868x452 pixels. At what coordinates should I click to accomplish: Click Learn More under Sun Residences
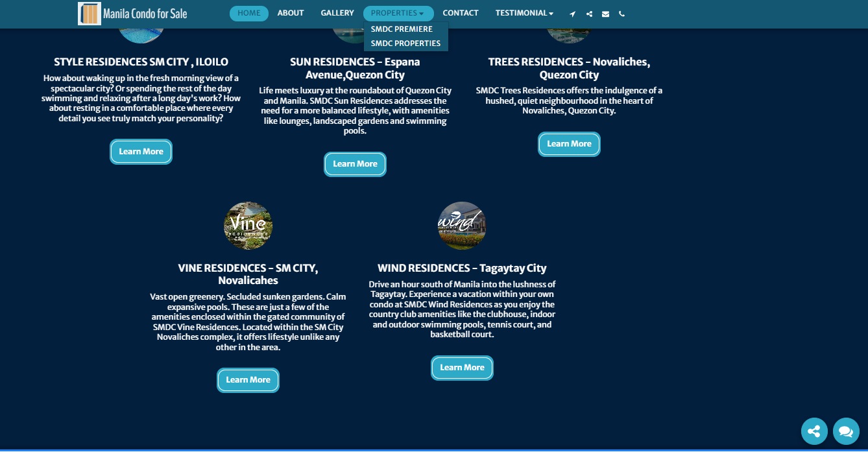pos(355,164)
